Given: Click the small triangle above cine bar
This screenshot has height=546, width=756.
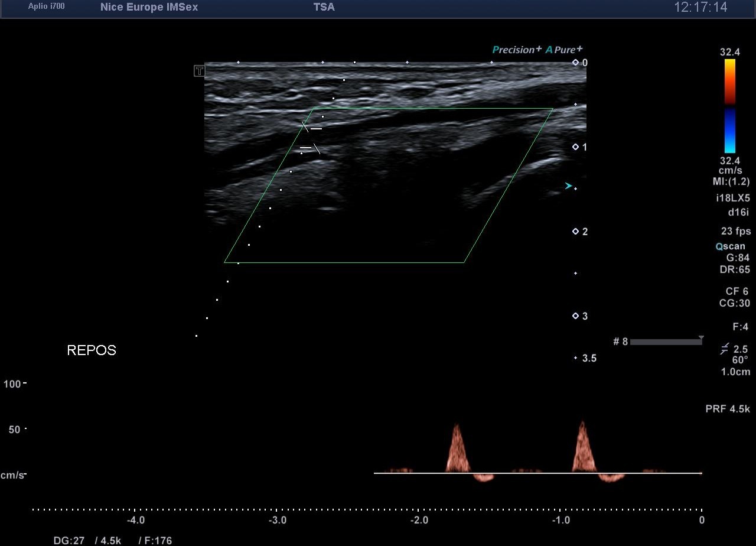Looking at the screenshot, I should click(x=701, y=337).
